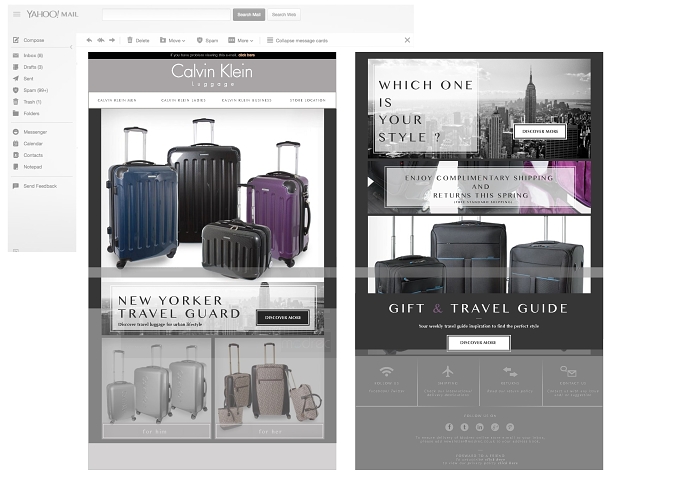Click Discover More in Which One Is Your Style
The width and height of the screenshot is (680, 481).
(540, 131)
